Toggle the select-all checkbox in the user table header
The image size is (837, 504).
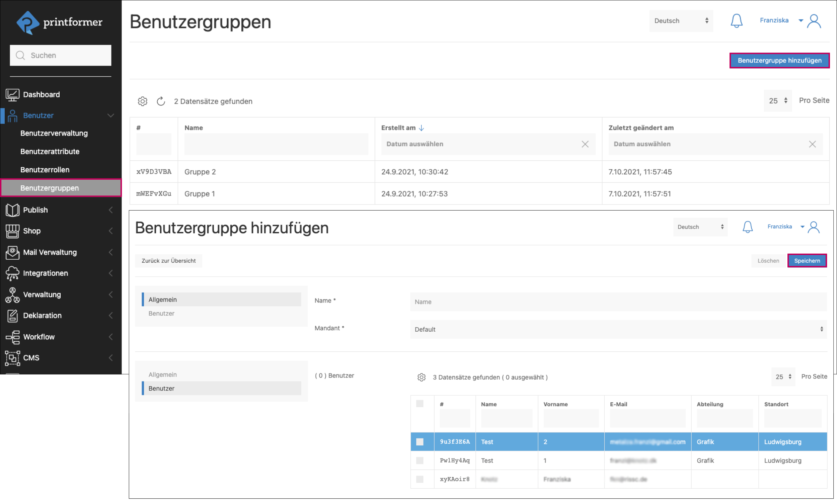click(420, 404)
